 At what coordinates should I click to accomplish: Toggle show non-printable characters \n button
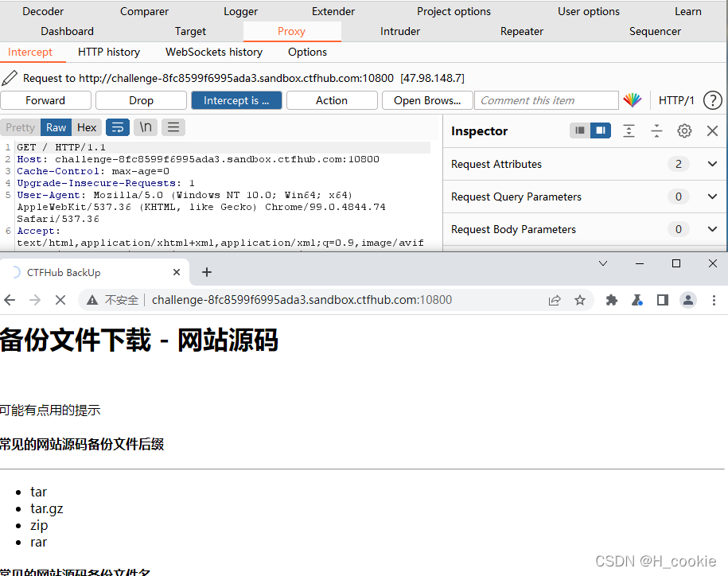[x=146, y=127]
